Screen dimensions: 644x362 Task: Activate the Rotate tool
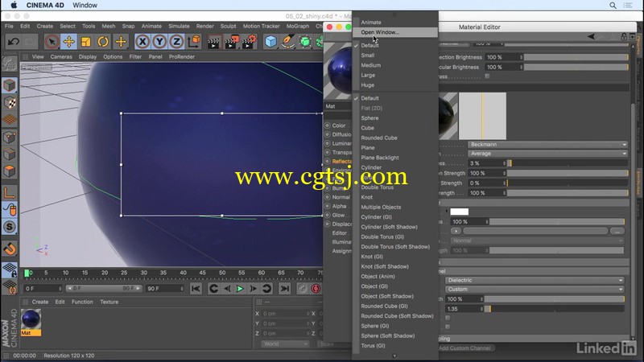click(103, 42)
